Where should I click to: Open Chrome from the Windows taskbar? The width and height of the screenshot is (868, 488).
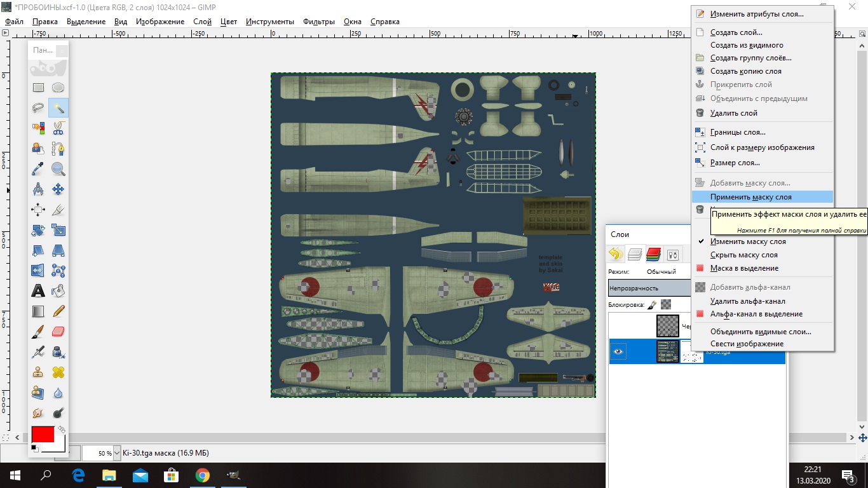[203, 475]
